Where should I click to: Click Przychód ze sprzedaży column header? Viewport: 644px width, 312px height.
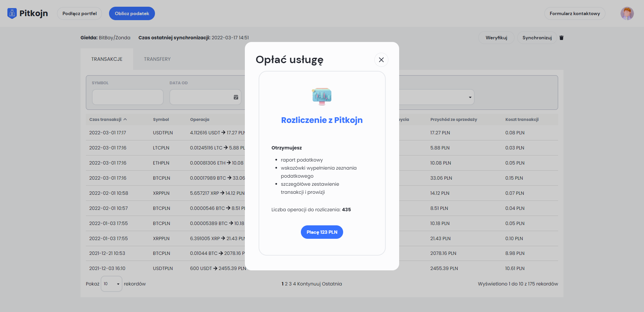[x=453, y=120]
